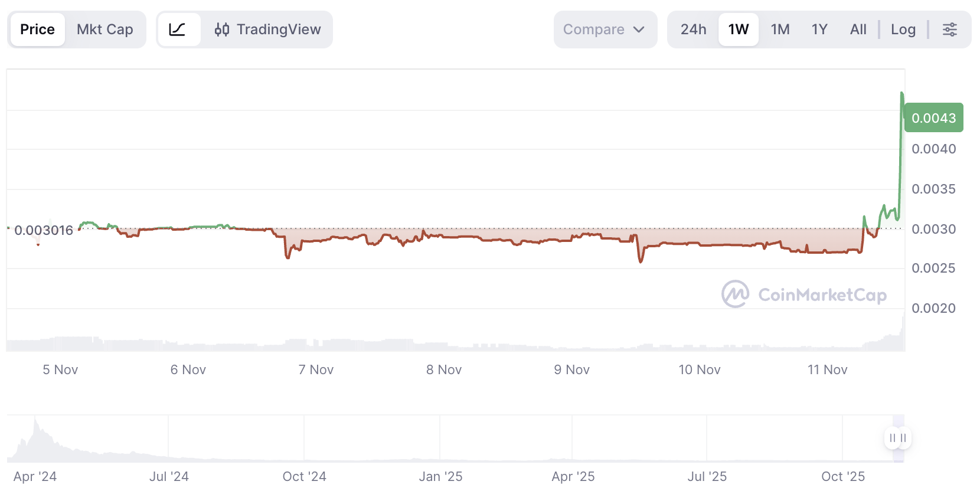Click the green 0.0043 current price label
Image resolution: width=980 pixels, height=504 pixels.
pos(933,118)
